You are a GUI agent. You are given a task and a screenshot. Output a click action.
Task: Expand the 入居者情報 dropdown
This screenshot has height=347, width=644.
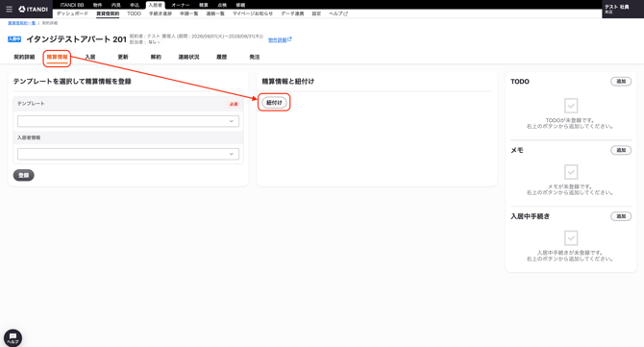coord(128,154)
